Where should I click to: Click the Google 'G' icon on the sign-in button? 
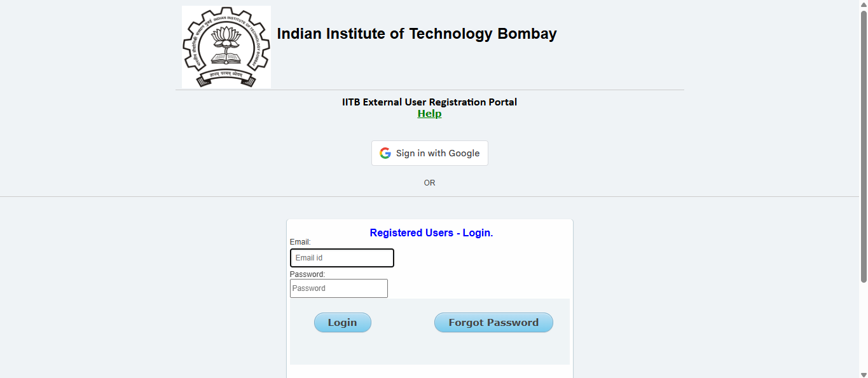tap(385, 152)
